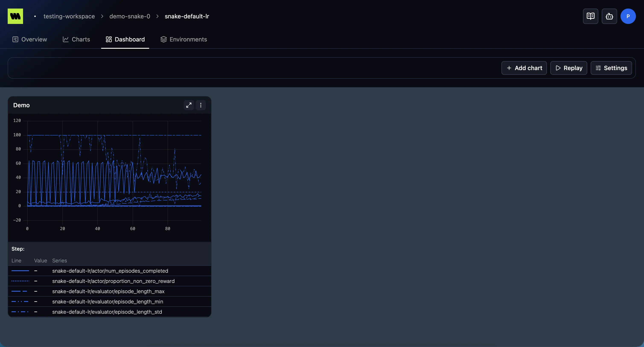Select the episode_length_max series row
This screenshot has height=347, width=644.
[x=109, y=291]
